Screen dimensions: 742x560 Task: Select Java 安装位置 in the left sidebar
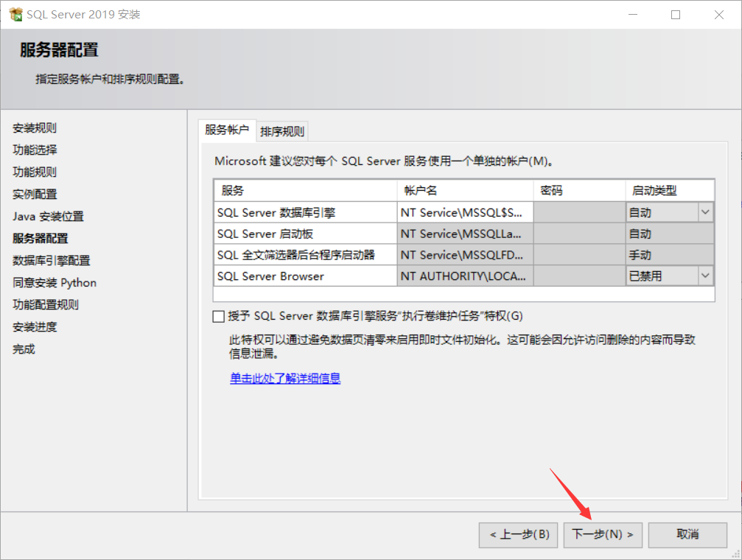pyautogui.click(x=49, y=216)
